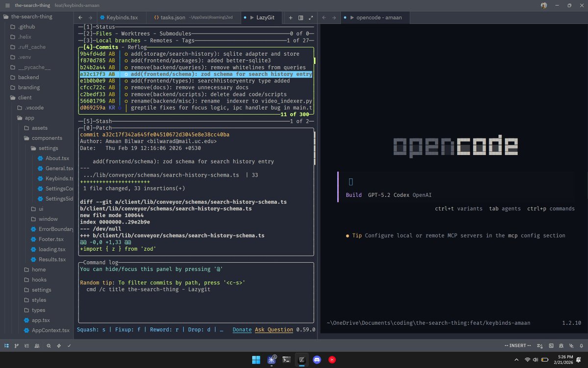Open Results.tsx file
The image size is (588, 368).
click(x=52, y=259)
